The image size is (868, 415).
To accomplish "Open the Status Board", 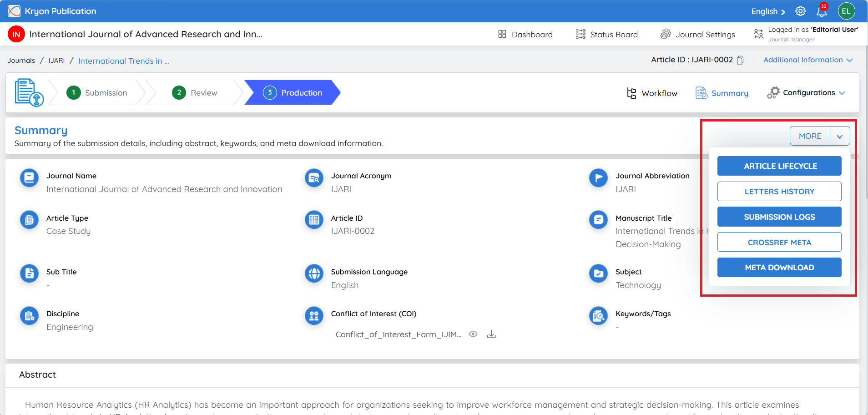I will coord(607,34).
